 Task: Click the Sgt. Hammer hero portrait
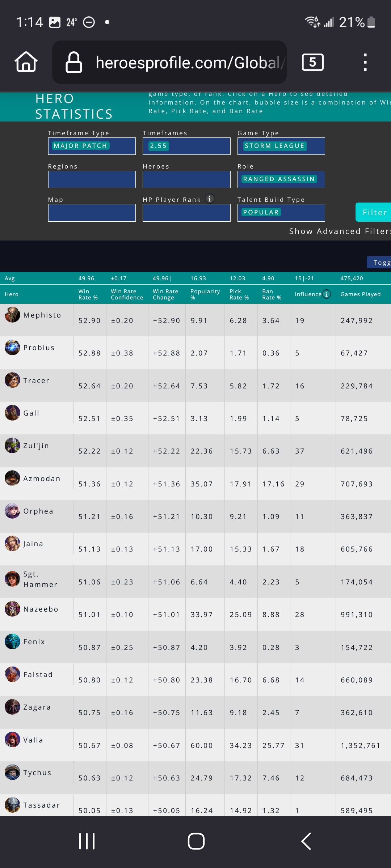coord(12,579)
